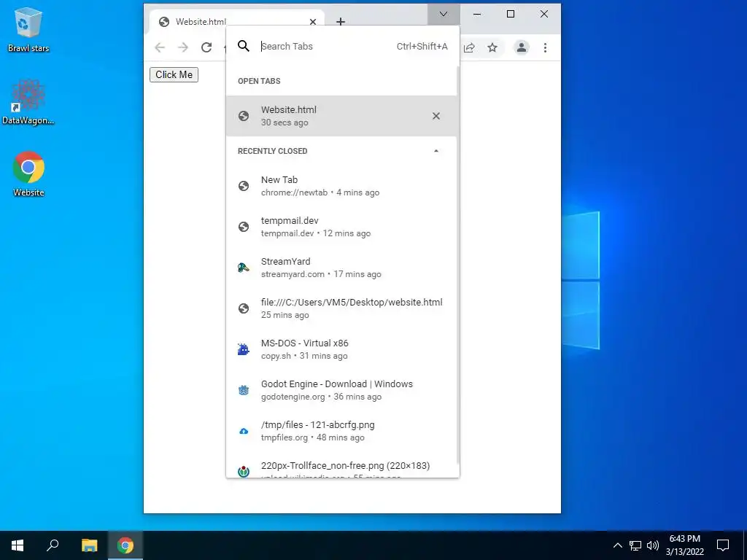Image resolution: width=747 pixels, height=560 pixels.
Task: Open File Explorer from the taskbar
Action: click(x=89, y=545)
